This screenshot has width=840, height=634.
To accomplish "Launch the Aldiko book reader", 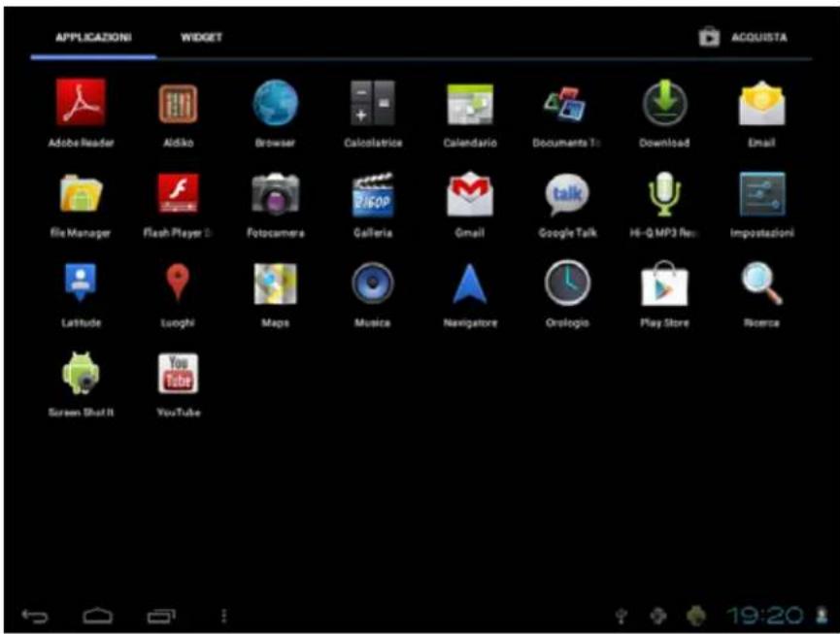I will (x=178, y=103).
